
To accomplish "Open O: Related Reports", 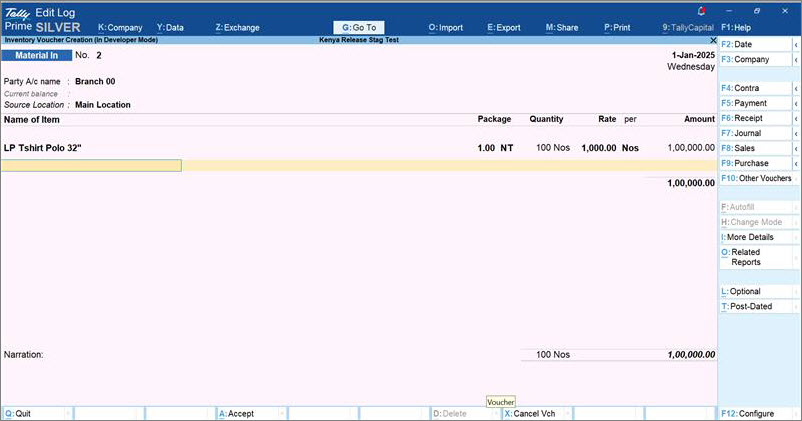I will (756, 257).
